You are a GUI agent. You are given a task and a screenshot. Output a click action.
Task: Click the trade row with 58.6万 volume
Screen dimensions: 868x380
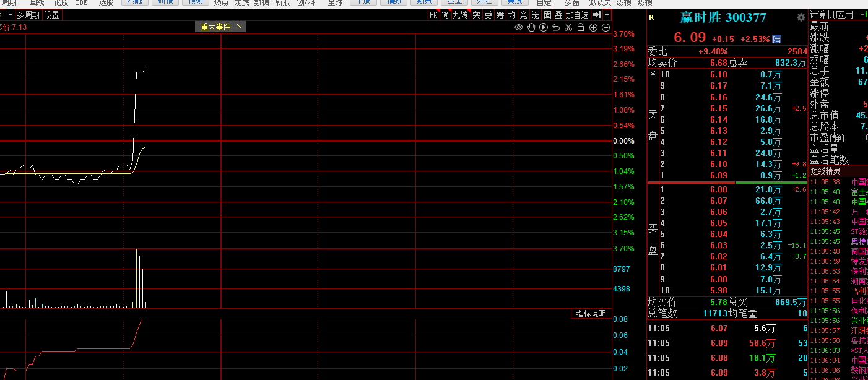[727, 343]
